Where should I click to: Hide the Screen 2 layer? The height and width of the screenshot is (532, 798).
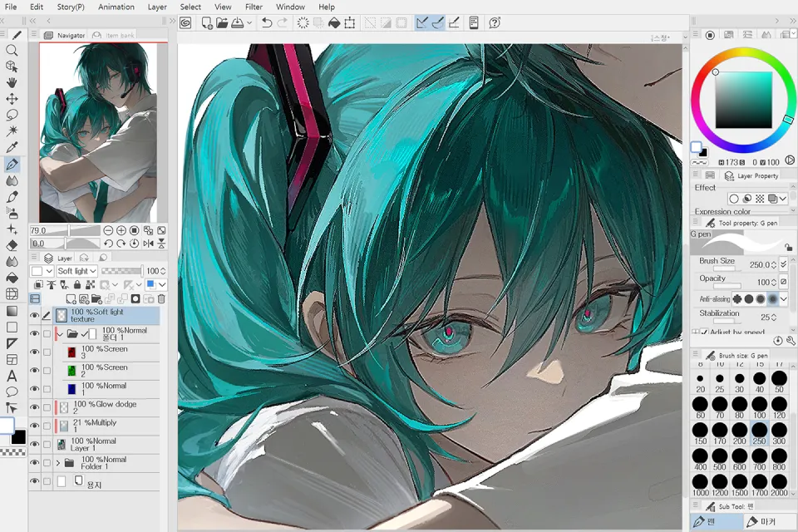tap(34, 371)
